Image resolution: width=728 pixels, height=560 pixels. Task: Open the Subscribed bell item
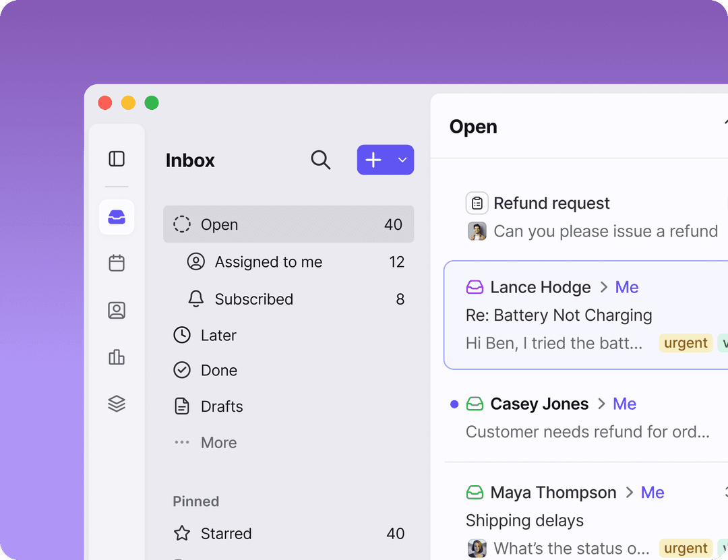[x=253, y=299]
